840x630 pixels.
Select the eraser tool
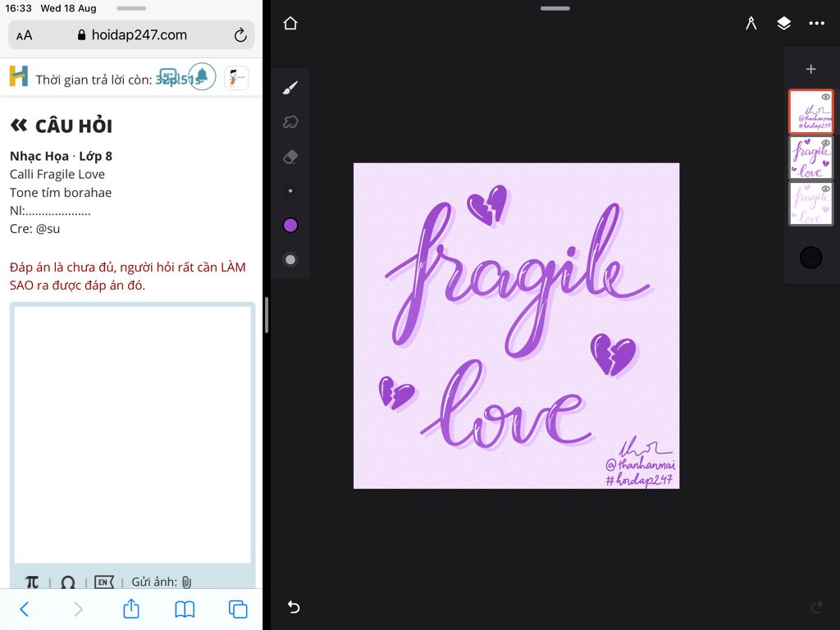[290, 157]
